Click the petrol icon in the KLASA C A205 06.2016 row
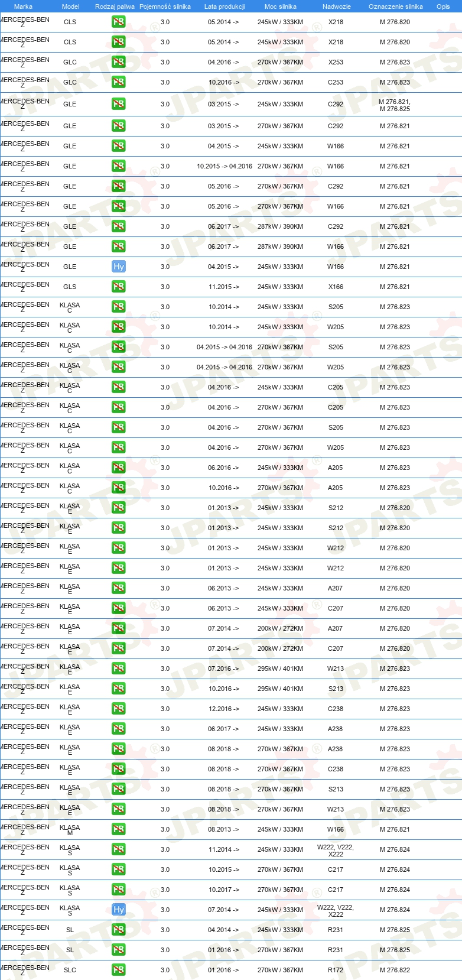462x980 pixels. click(x=119, y=468)
